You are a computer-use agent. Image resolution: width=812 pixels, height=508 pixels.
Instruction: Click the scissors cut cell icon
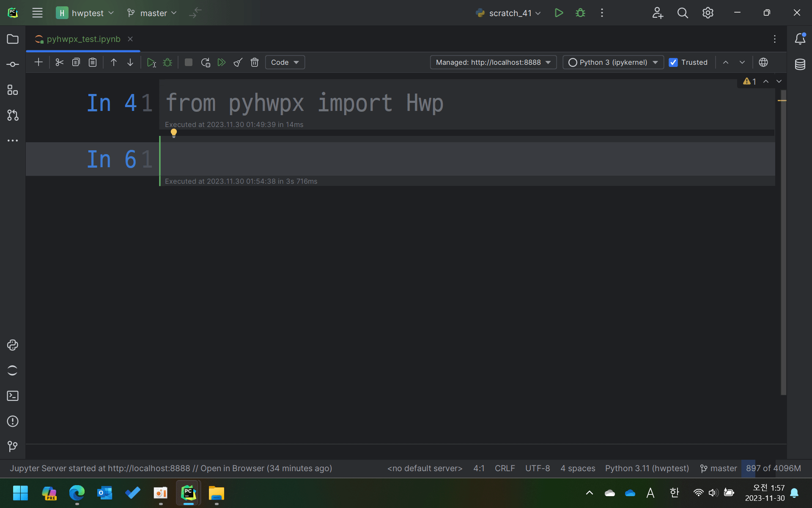(x=59, y=62)
